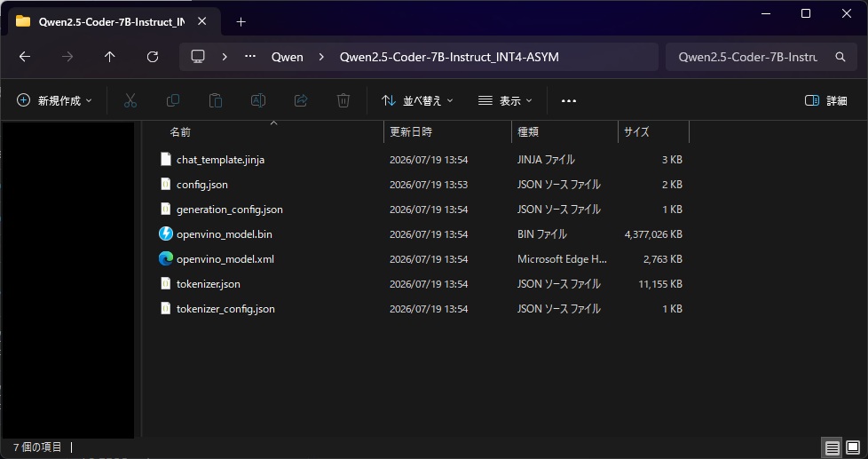The height and width of the screenshot is (459, 868).
Task: Open the 表示 view dropdown
Action: tap(505, 100)
